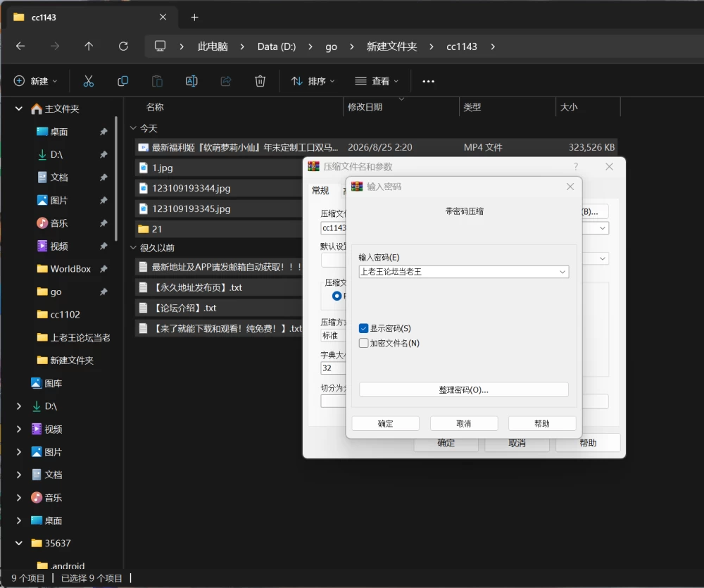Screen dimensions: 704x588
Task: Select the 1.jpg file
Action: coord(219,168)
